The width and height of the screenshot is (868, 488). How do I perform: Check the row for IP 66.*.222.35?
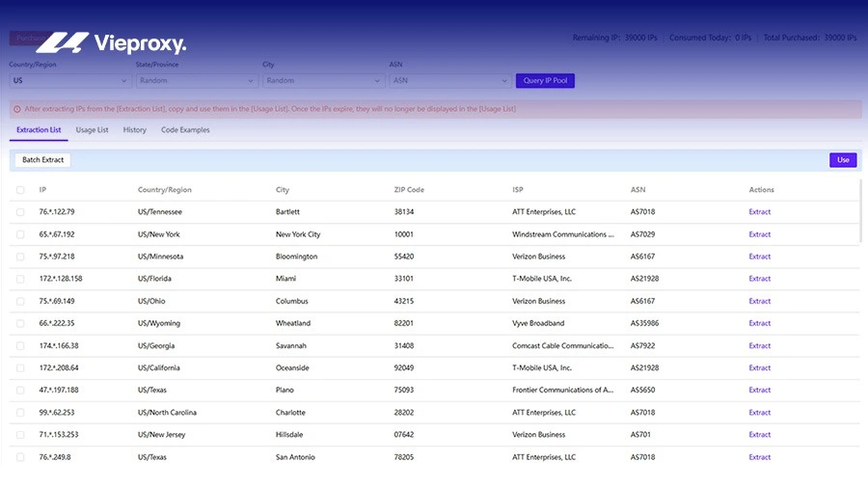[x=20, y=324]
